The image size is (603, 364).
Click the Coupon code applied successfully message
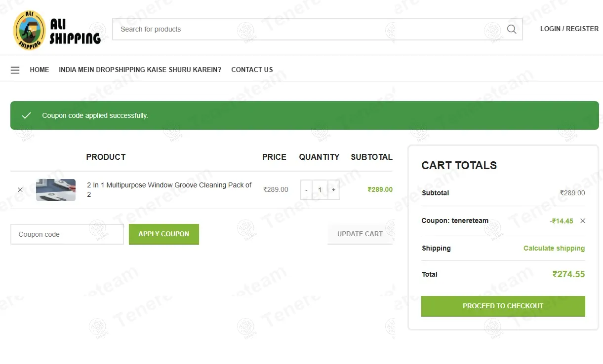click(x=95, y=115)
